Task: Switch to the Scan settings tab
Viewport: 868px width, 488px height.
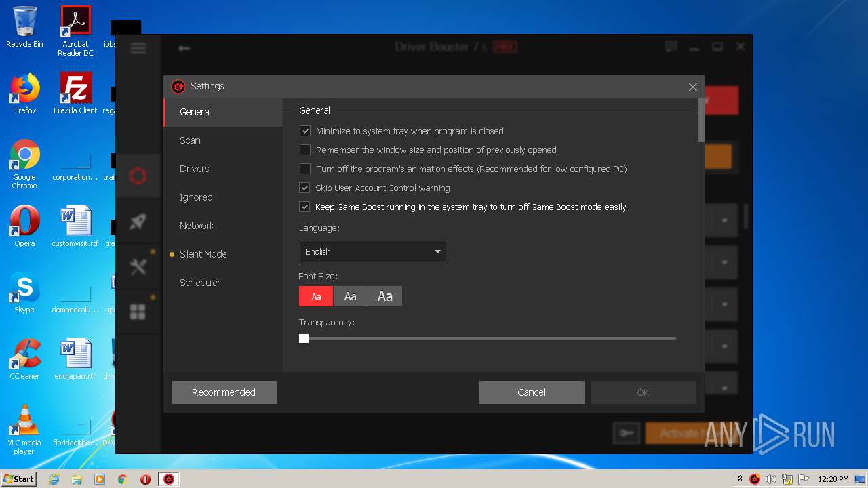Action: 223,140
